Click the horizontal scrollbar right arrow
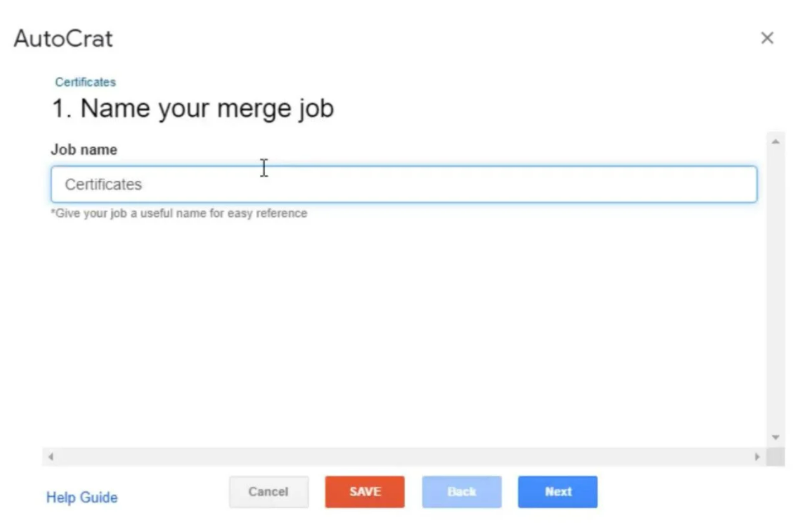Screen dimensions: 808x532 coord(757,456)
